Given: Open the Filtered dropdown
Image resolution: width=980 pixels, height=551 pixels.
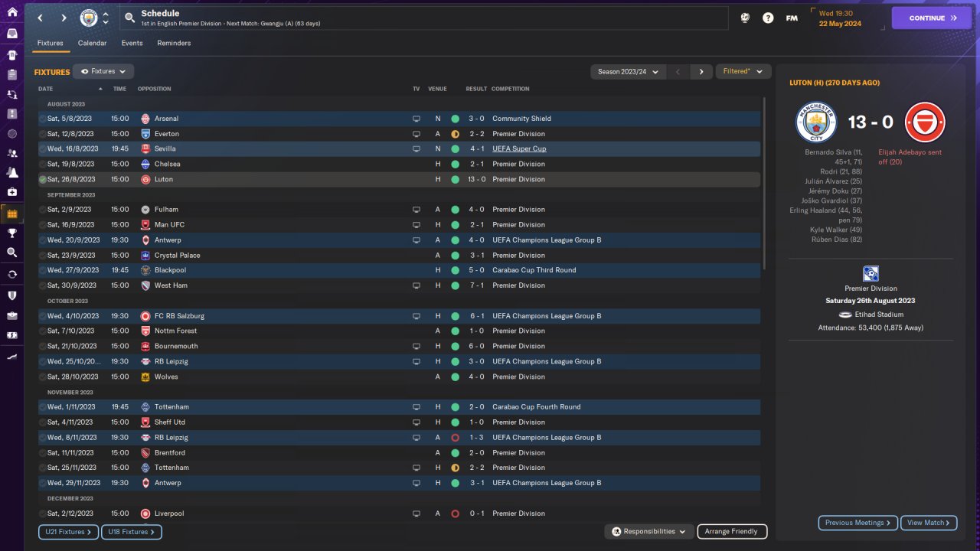Looking at the screenshot, I should (x=743, y=71).
